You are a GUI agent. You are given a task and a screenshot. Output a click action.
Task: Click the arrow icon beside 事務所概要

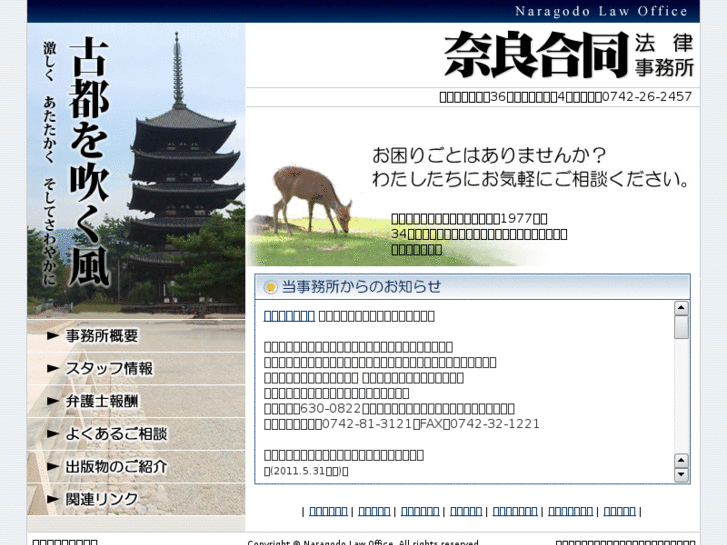point(53,336)
